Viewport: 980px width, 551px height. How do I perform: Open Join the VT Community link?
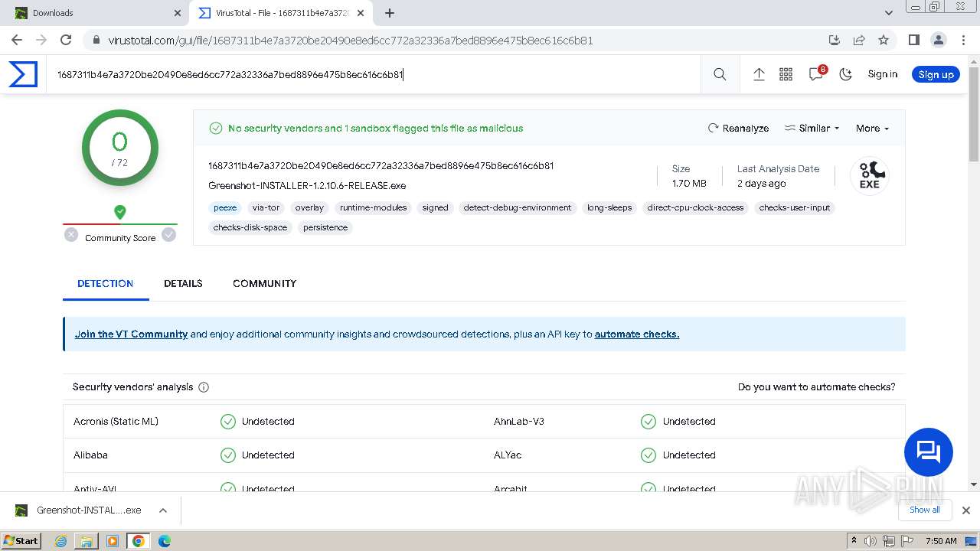point(131,334)
